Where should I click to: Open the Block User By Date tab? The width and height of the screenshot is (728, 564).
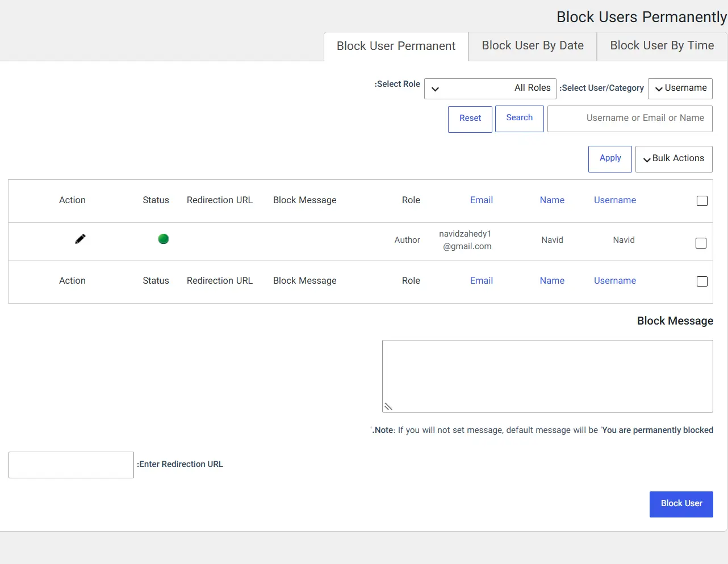[x=533, y=46]
